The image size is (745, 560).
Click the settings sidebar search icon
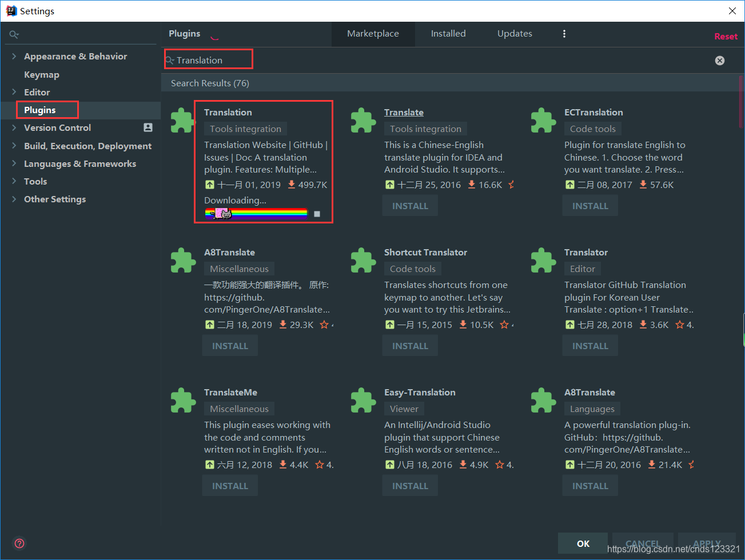(x=14, y=35)
